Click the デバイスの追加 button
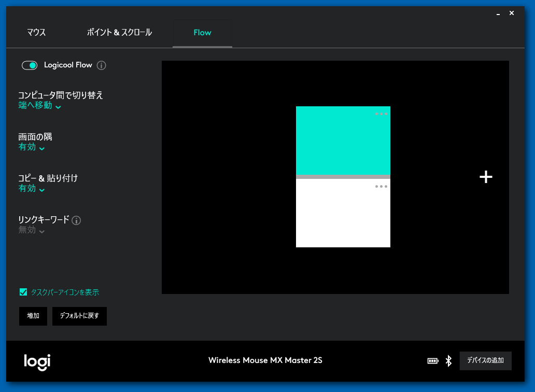535x392 pixels. click(x=486, y=360)
